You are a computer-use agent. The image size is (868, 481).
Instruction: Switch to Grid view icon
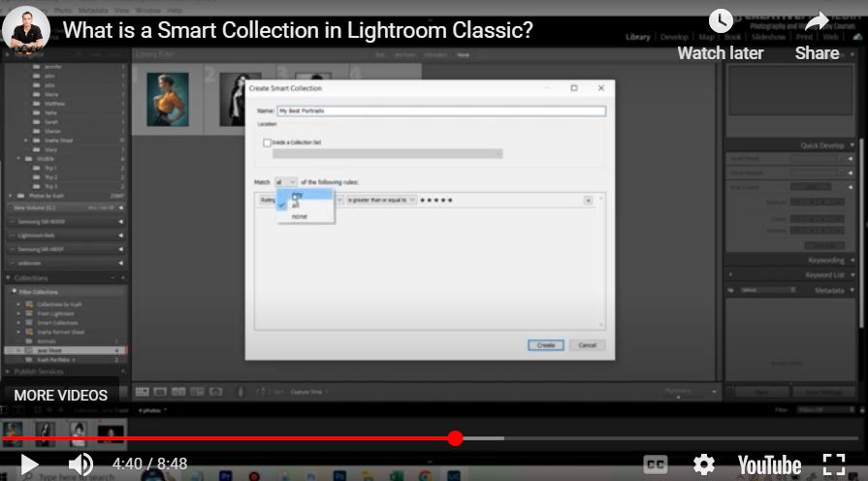coord(143,392)
